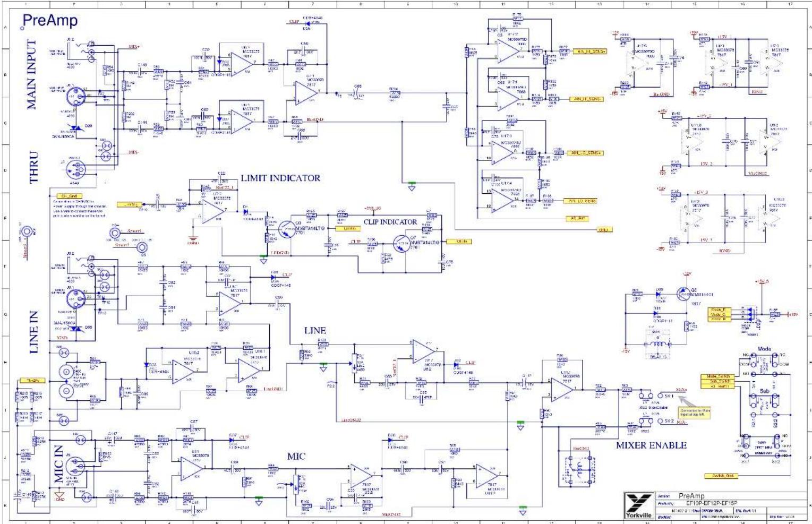The width and height of the screenshot is (812, 524).
Task: Click the vertical MAIN INPUT section label
Action: pos(32,74)
